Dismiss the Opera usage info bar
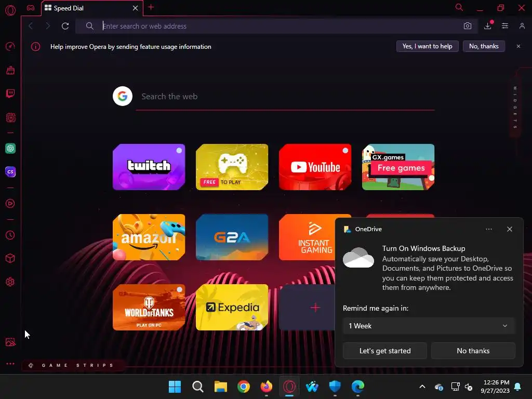532x399 pixels. pyautogui.click(x=518, y=46)
